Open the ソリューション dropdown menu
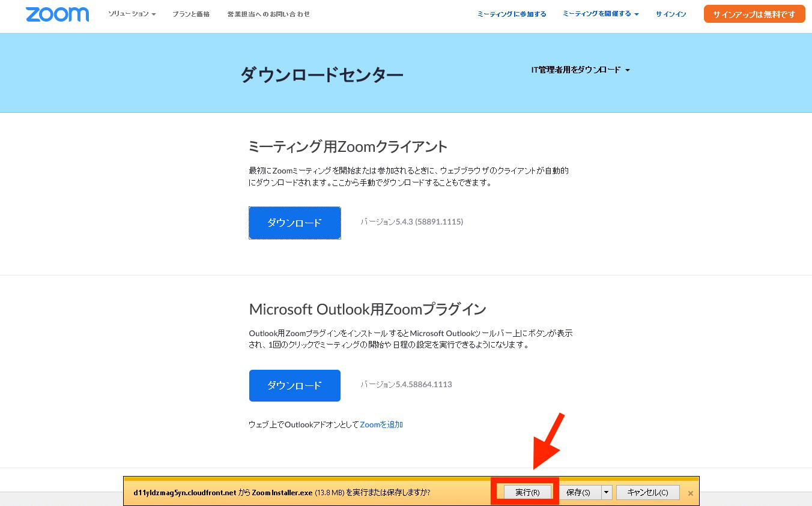This screenshot has width=812, height=506. 132,14
